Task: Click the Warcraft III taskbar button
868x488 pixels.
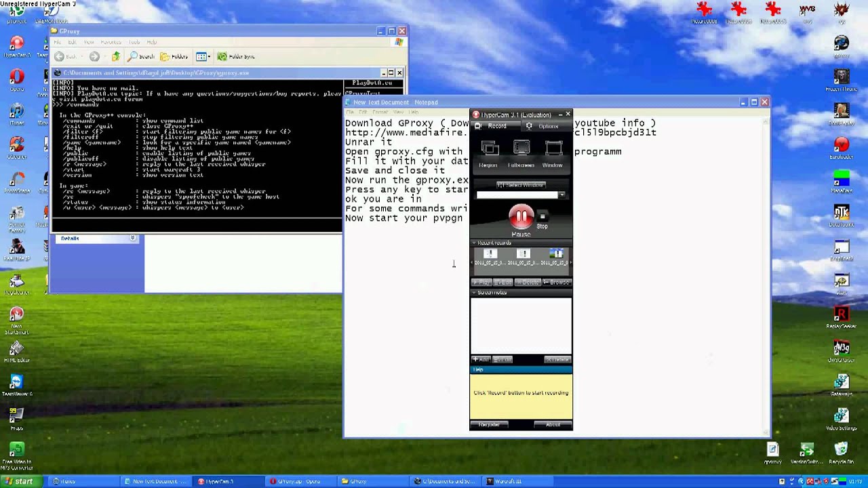Action: pyautogui.click(x=517, y=481)
